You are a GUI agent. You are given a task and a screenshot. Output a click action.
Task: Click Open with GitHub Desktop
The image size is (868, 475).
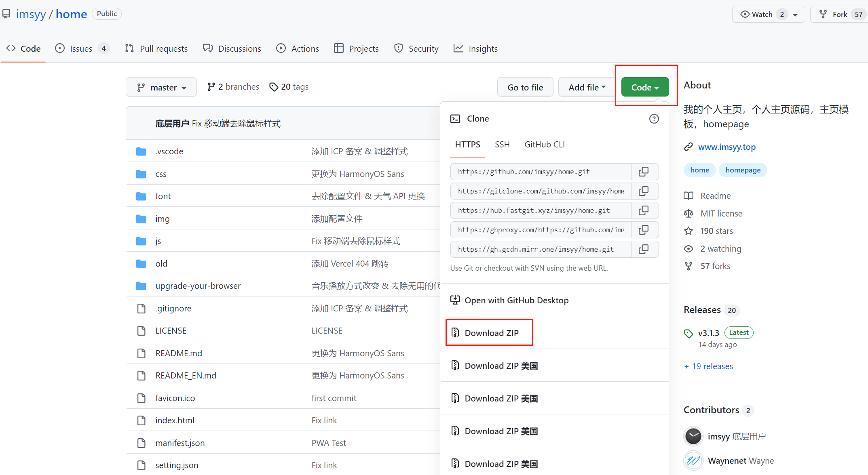pos(516,300)
